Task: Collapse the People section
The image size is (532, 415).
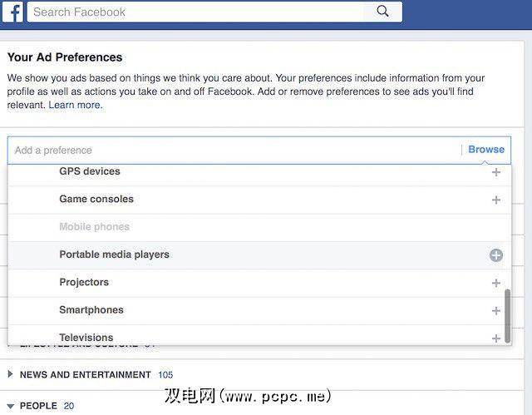Action: coord(11,406)
